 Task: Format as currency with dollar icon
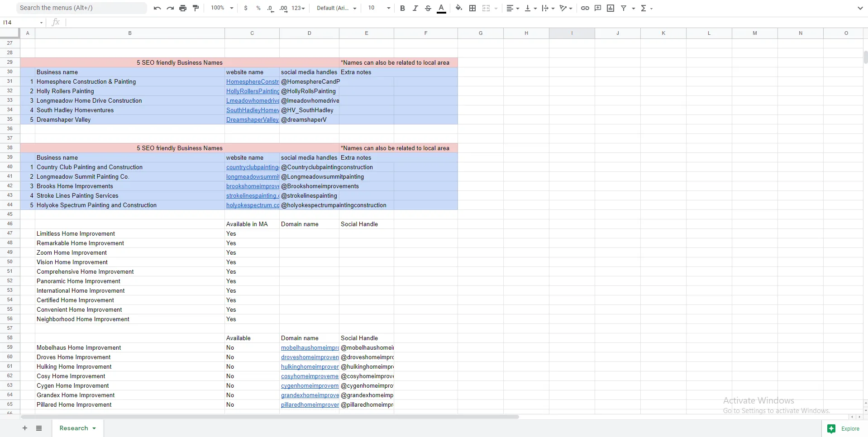[246, 8]
